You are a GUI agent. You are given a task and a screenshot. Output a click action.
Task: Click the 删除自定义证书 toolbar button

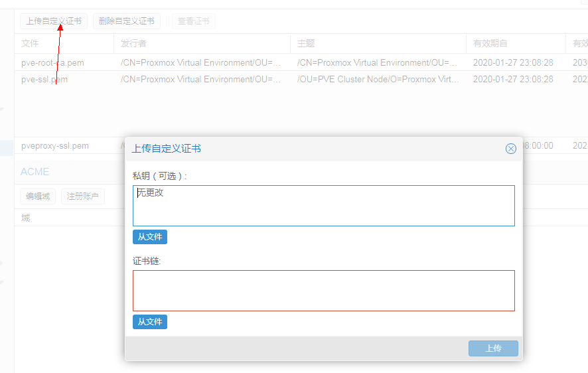pyautogui.click(x=126, y=21)
